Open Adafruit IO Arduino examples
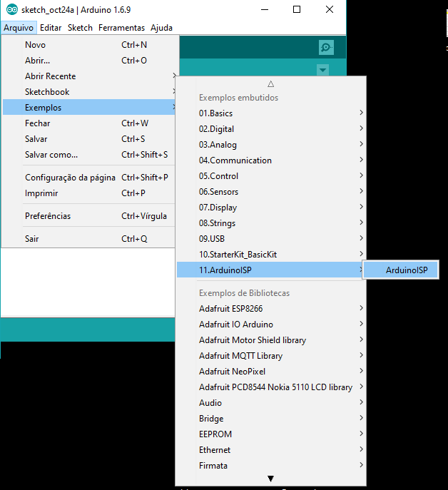The height and width of the screenshot is (490, 448). pyautogui.click(x=271, y=324)
